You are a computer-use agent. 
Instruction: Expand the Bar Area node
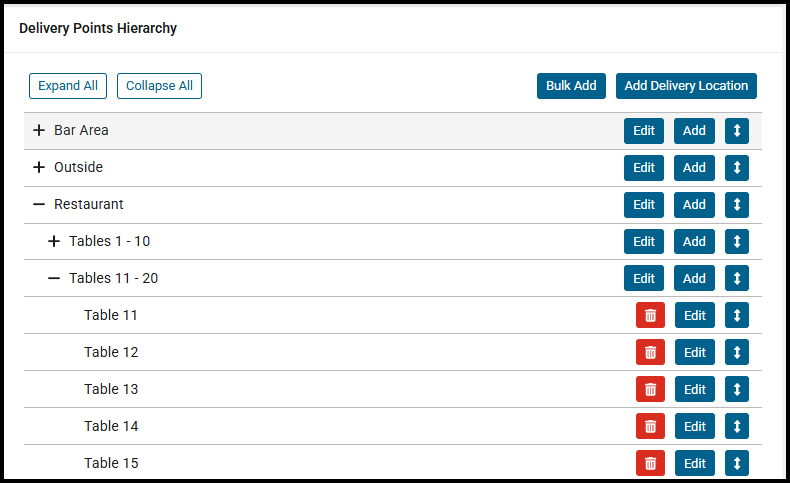tap(39, 130)
